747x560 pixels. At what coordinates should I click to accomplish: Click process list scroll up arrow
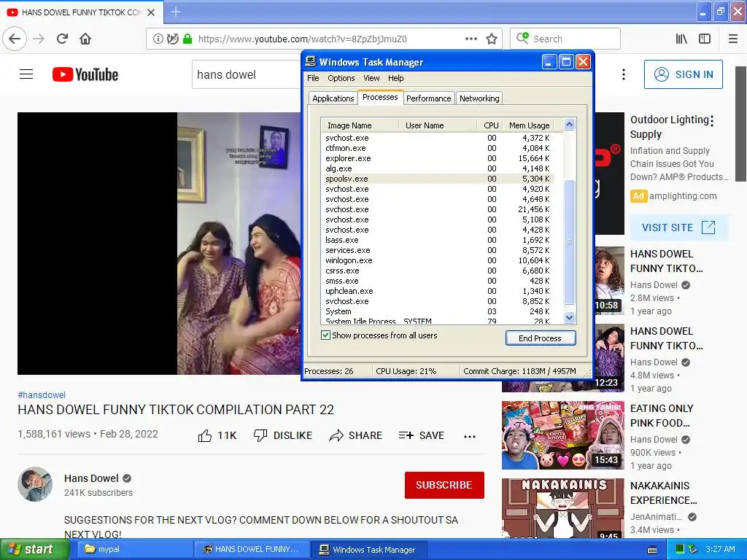pyautogui.click(x=569, y=125)
